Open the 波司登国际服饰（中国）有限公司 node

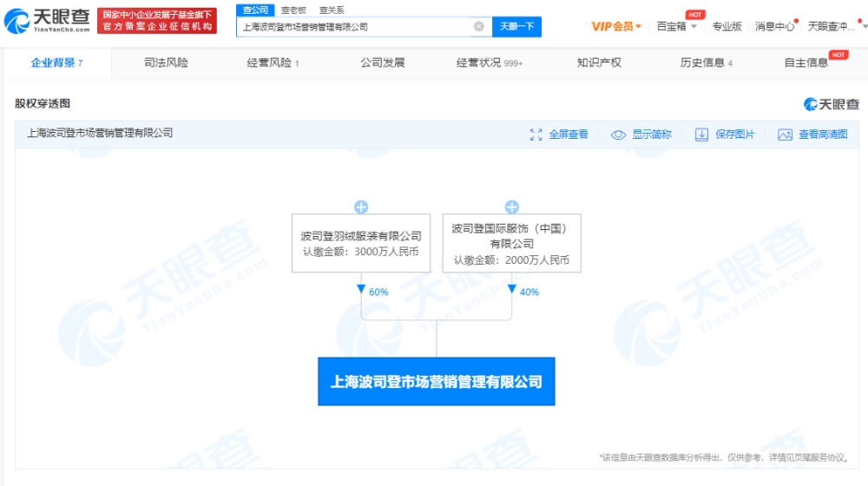pos(512,243)
